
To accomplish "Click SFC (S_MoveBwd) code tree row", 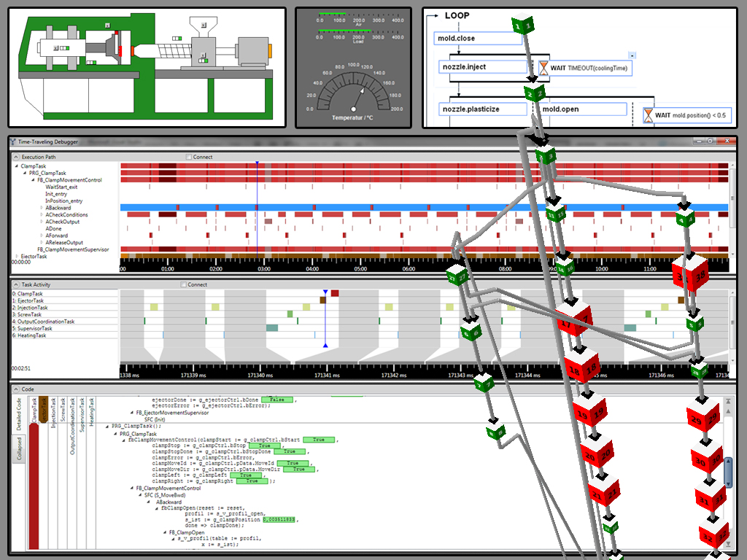I will 165,495.
